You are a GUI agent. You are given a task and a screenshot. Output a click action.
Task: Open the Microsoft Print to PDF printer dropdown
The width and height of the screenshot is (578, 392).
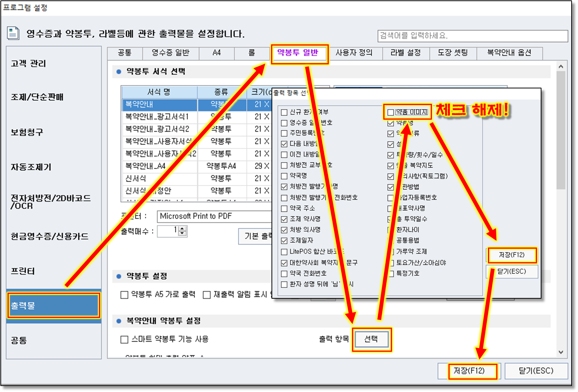(x=215, y=216)
